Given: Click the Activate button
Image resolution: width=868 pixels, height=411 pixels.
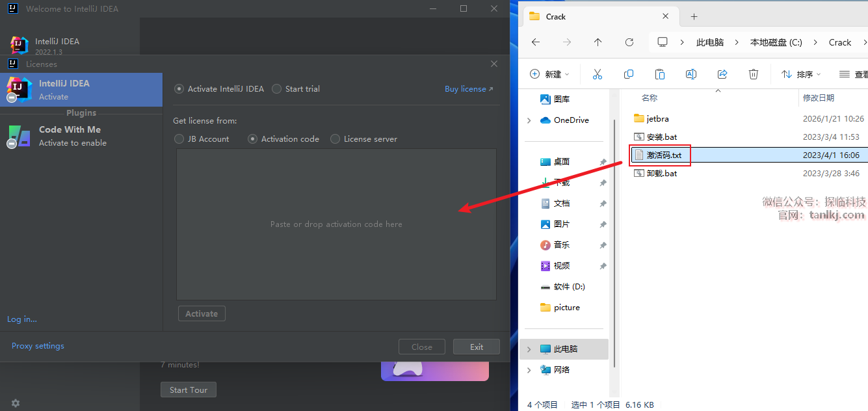Looking at the screenshot, I should click(x=202, y=313).
